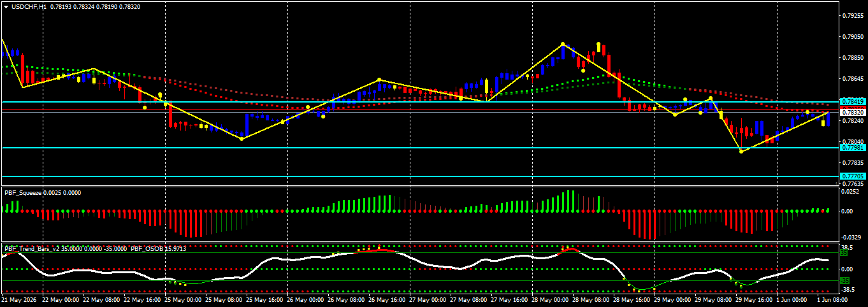Image resolution: width=868 pixels, height=307 pixels.
Task: Click the 0.78645 price scale value
Action: coord(853,79)
